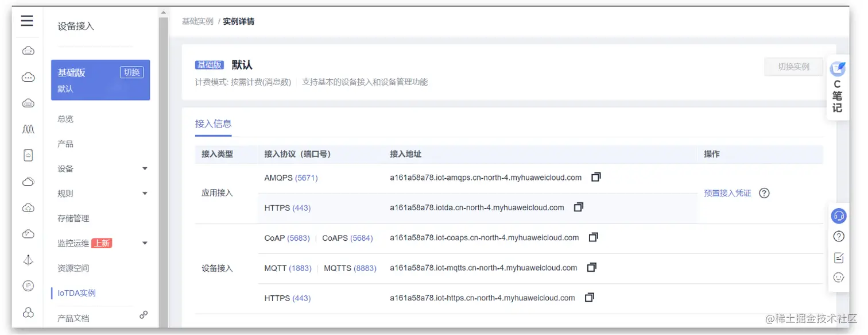The image size is (868, 335).
Task: Click the rounded phone-shaped sidebar icon
Action: point(28,155)
